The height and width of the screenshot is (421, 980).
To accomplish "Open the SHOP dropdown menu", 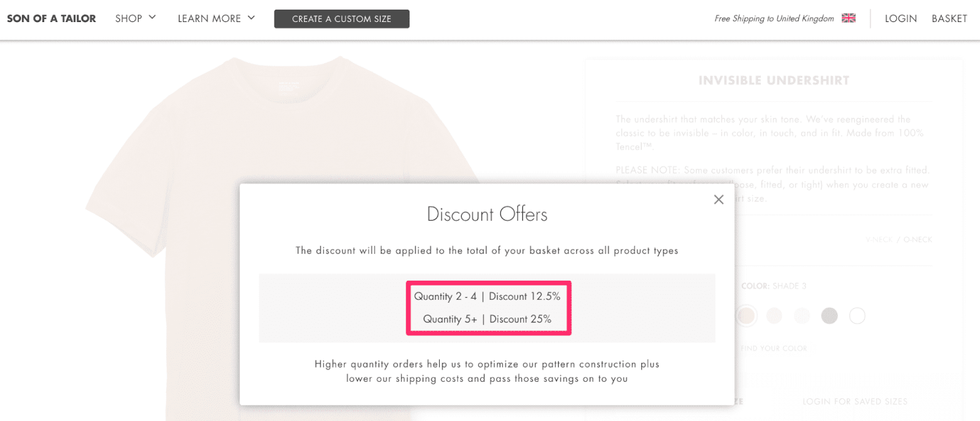I will [130, 18].
